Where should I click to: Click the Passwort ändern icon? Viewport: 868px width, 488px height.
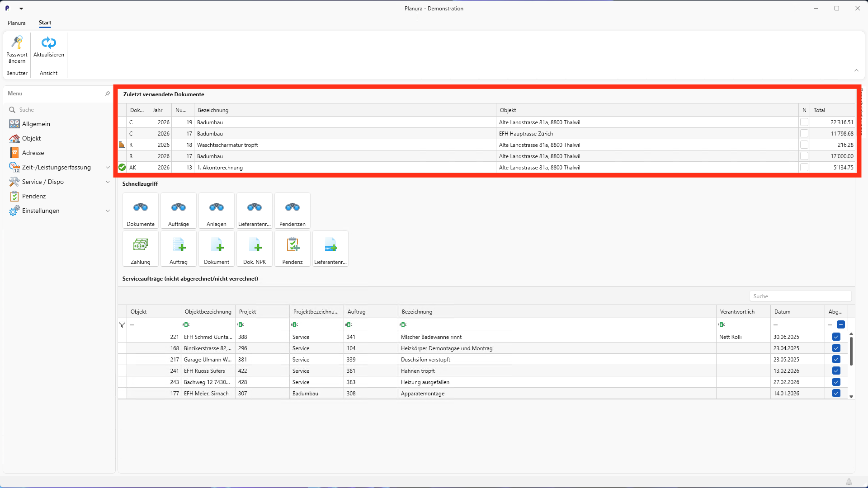[17, 43]
